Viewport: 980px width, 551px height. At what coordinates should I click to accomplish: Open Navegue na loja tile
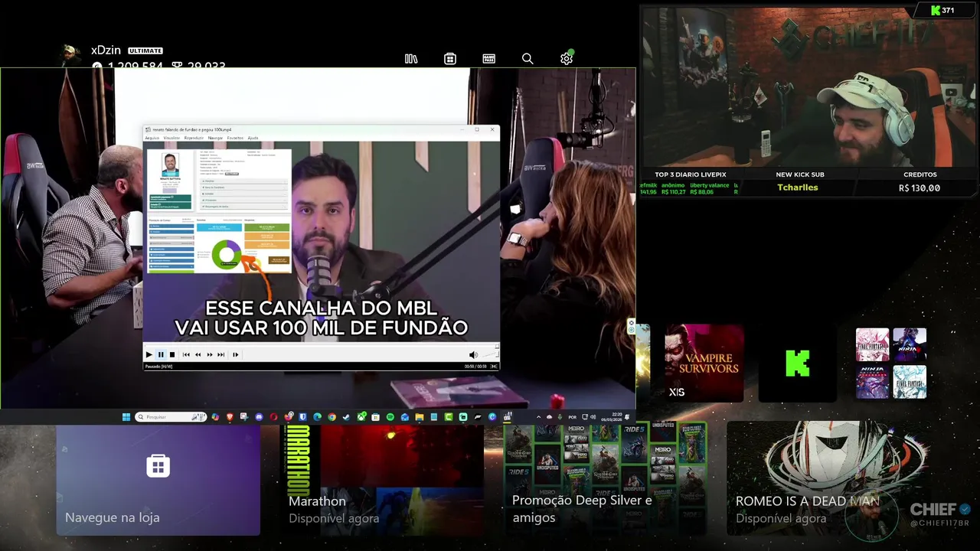(x=158, y=481)
